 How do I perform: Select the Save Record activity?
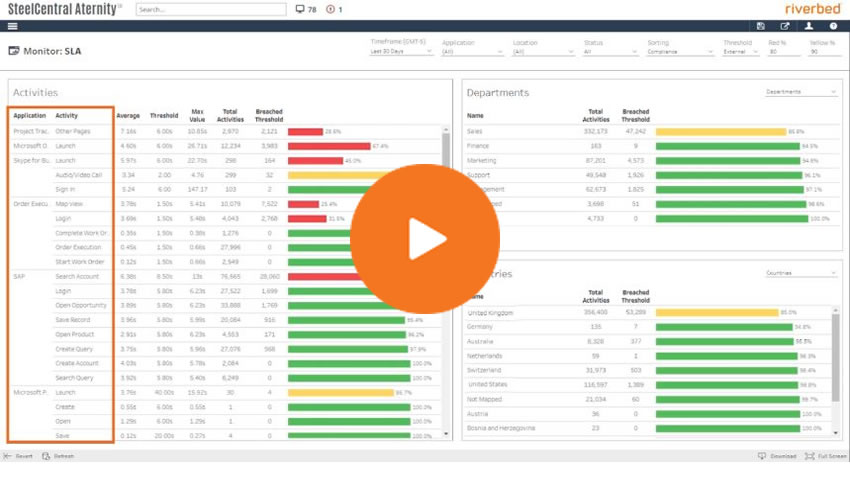click(x=73, y=320)
